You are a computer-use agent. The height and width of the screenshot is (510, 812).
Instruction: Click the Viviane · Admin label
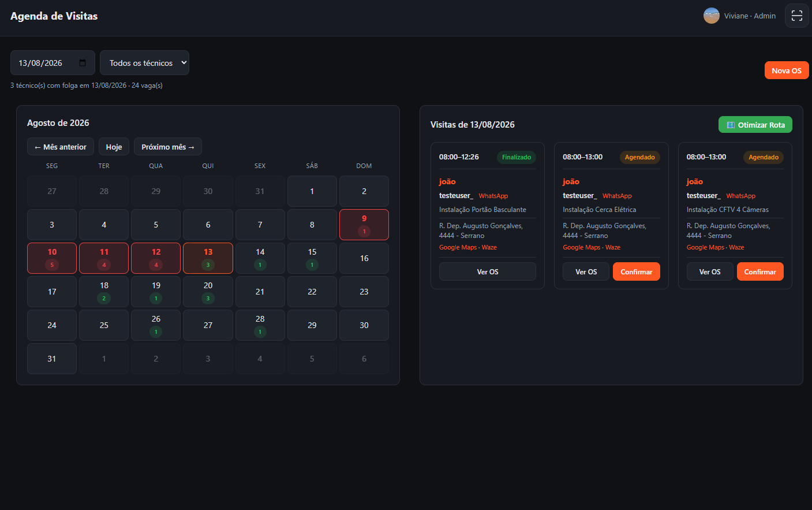750,16
